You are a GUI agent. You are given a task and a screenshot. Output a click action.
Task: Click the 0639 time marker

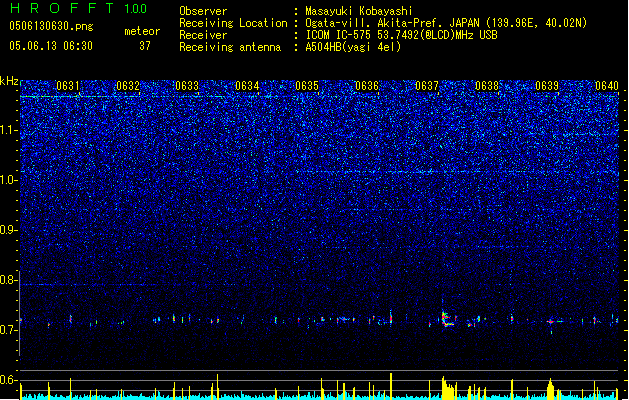[x=547, y=86]
